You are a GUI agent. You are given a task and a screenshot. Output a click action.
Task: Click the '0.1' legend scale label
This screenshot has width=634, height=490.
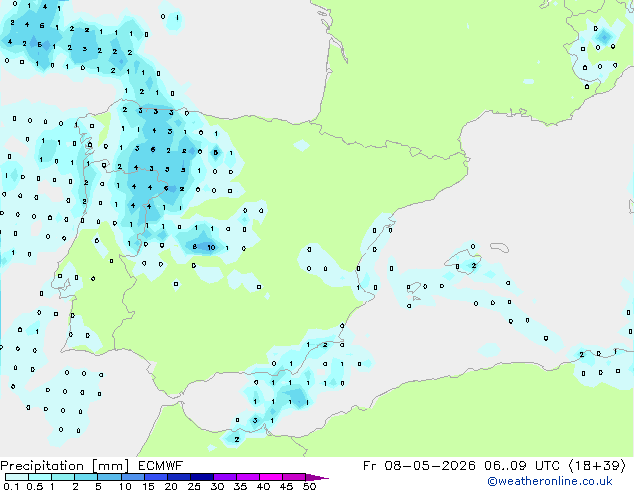11,486
